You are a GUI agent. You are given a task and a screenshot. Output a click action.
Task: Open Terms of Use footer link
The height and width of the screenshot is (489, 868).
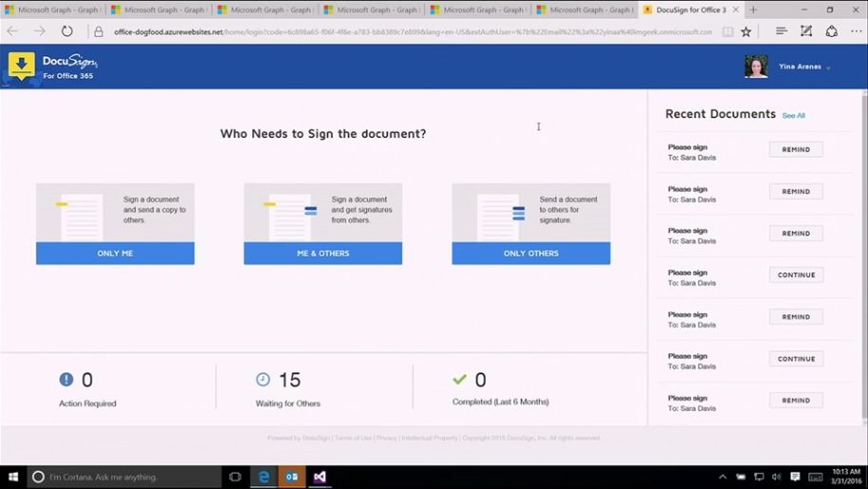353,438
